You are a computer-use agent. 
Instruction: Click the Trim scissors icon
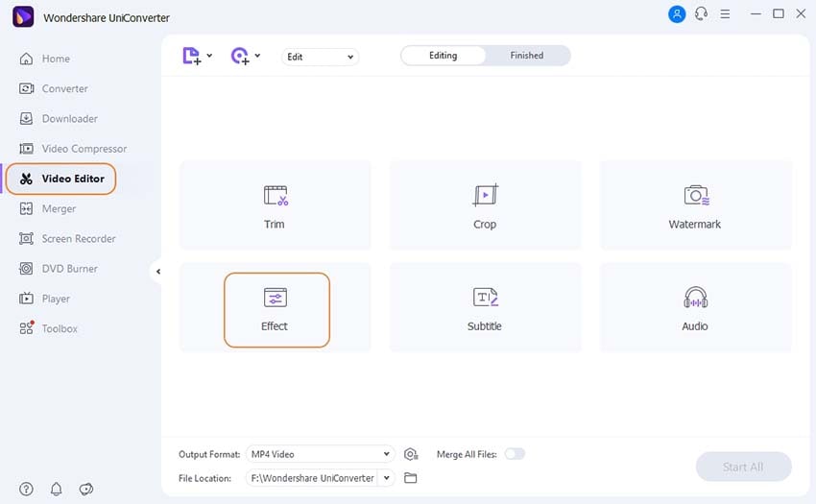(x=276, y=196)
